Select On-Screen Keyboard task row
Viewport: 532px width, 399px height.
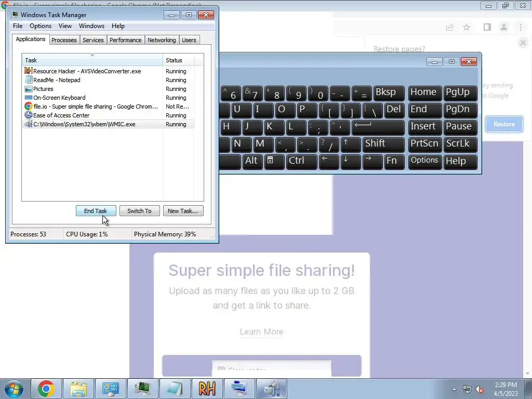108,98
